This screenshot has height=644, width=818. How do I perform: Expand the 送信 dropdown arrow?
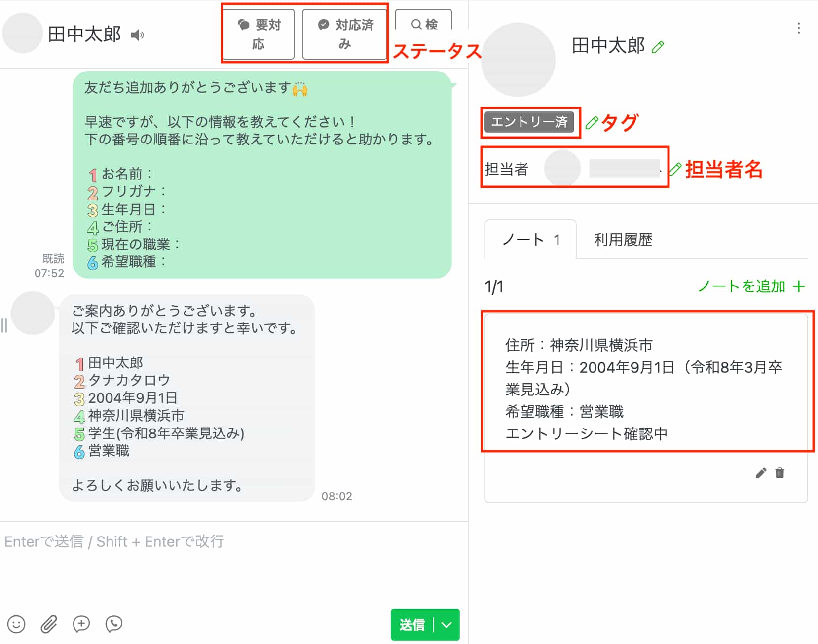coord(447,625)
